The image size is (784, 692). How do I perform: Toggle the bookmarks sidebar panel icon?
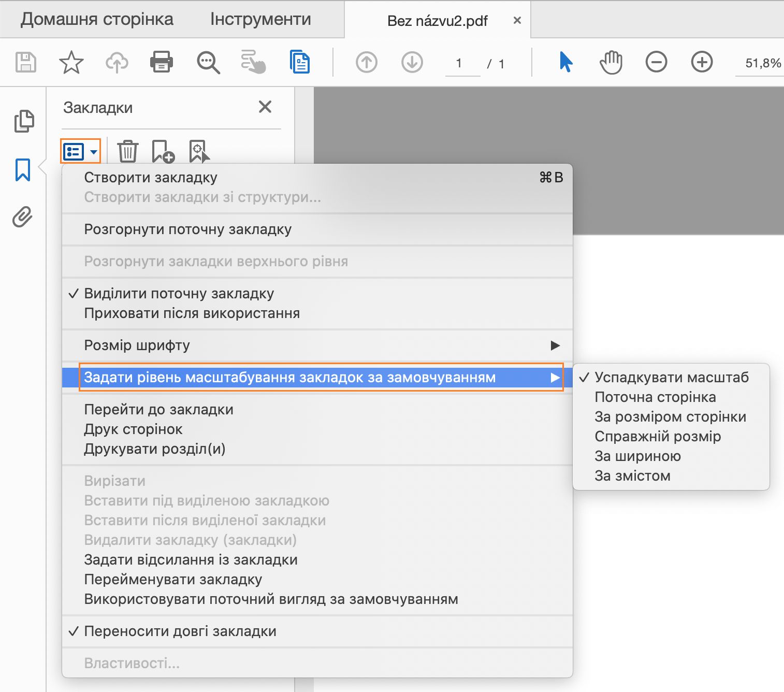pos(23,170)
